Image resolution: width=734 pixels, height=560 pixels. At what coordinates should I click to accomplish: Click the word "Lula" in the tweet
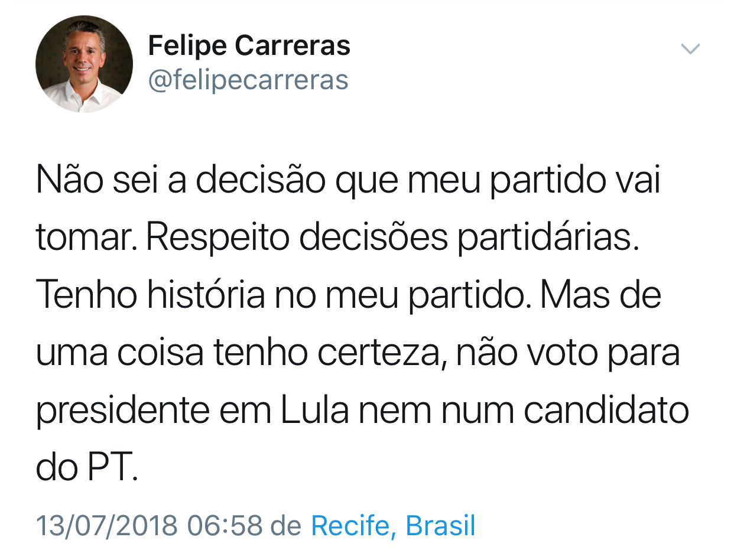(315, 411)
